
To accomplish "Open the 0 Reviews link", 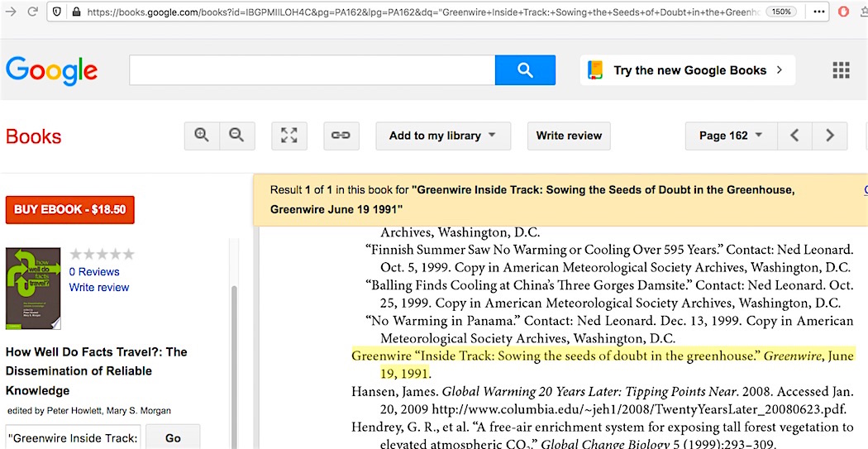I will 94,271.
